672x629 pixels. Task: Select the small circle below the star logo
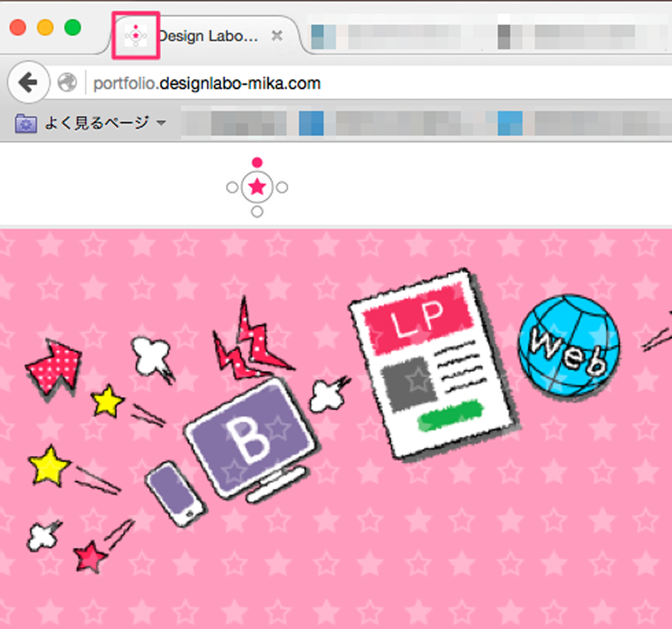tap(257, 212)
